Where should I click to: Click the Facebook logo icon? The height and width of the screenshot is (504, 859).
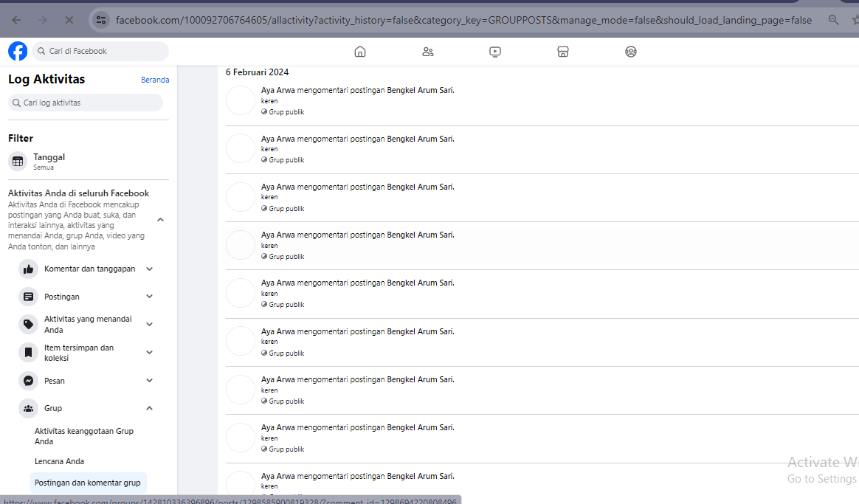tap(18, 51)
